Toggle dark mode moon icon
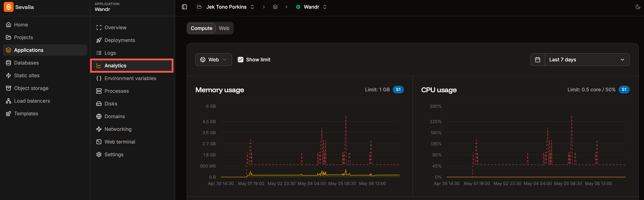644x200 pixels. [638, 7]
